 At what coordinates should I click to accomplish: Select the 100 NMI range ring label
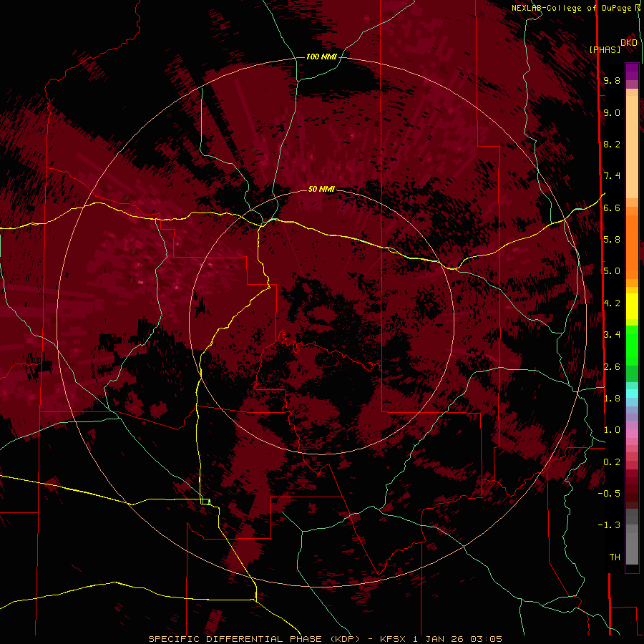point(321,57)
